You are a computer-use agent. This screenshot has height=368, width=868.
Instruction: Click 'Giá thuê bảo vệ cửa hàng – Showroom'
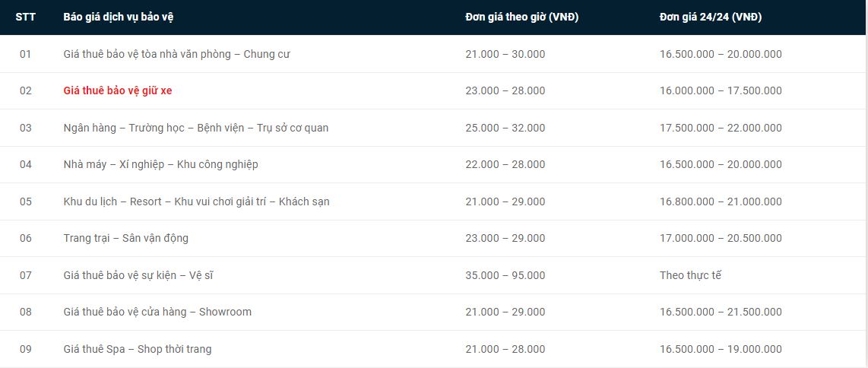click(157, 312)
